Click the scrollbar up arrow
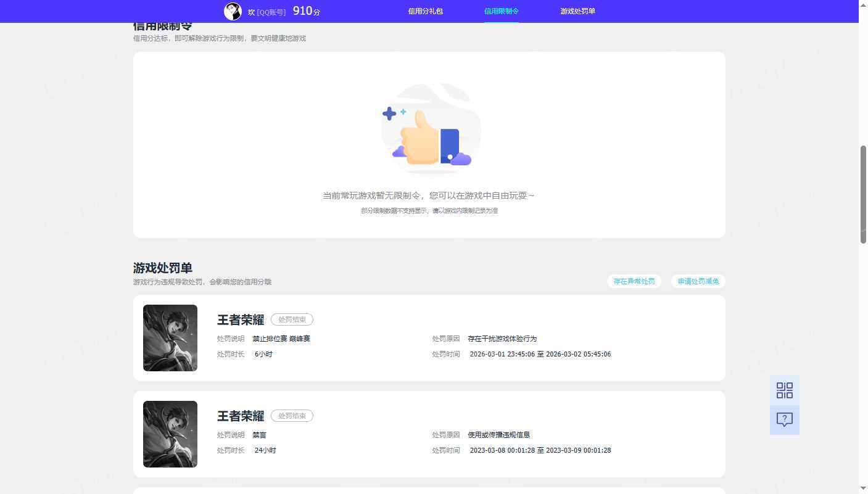 tap(863, 4)
